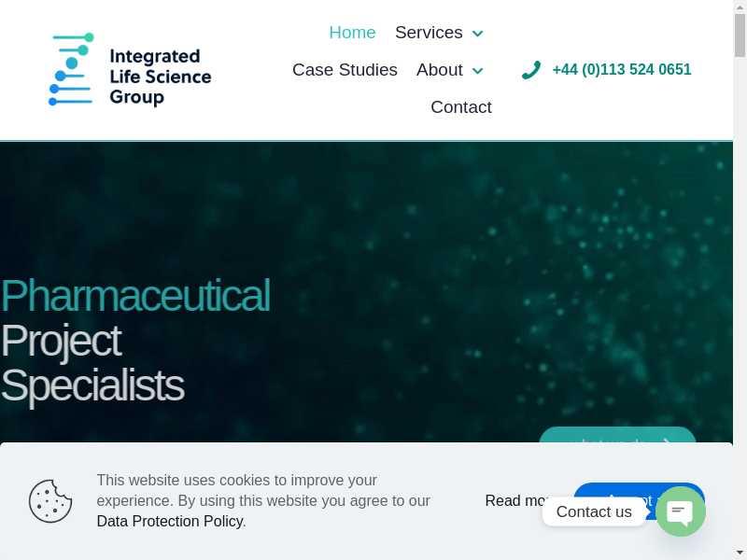Click the Integrated Life Science Group logo
The height and width of the screenshot is (560, 747).
130,70
